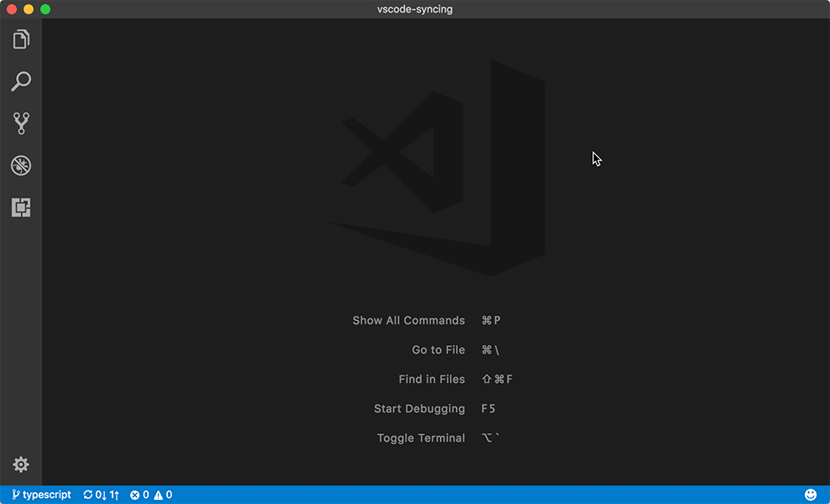The image size is (830, 504).
Task: Click the F5 shortcut hint
Action: point(488,409)
